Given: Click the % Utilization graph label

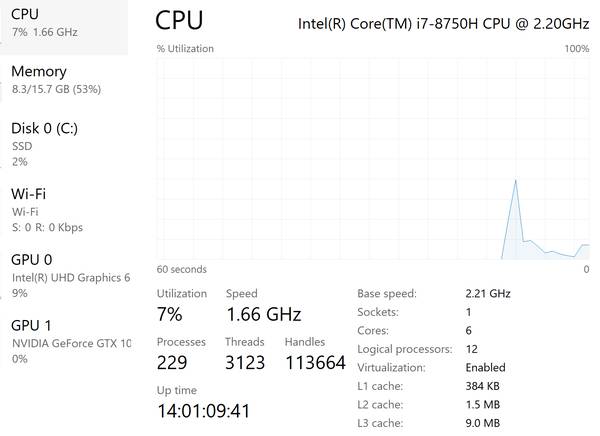Looking at the screenshot, I should [185, 49].
